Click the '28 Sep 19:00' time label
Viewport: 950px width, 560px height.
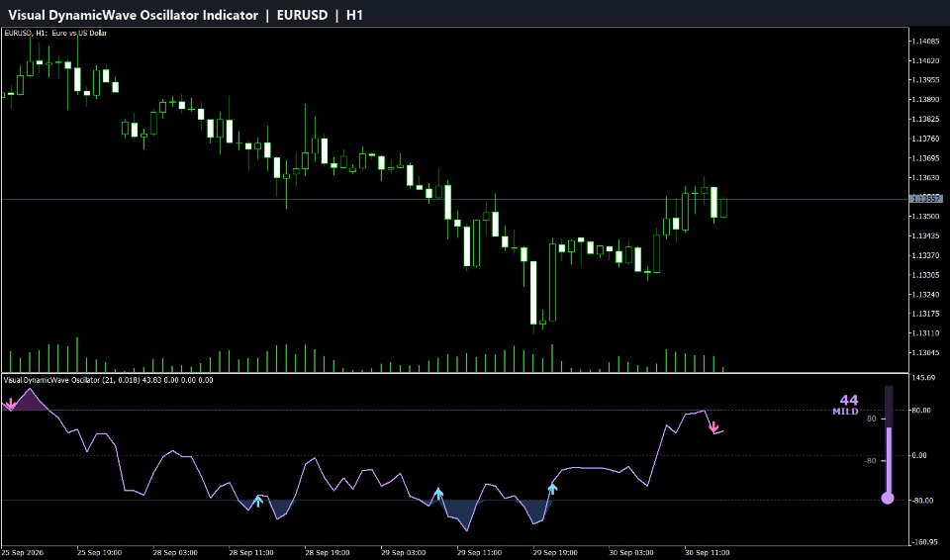coord(328,552)
